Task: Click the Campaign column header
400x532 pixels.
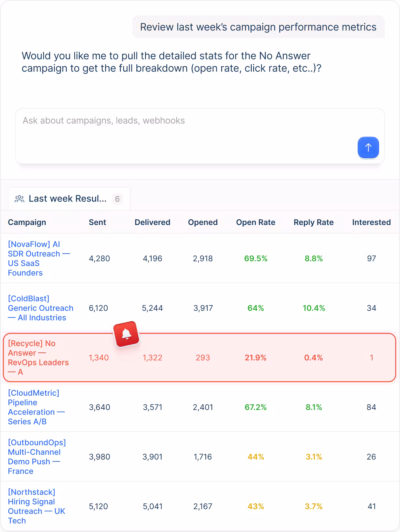Action: (x=27, y=222)
